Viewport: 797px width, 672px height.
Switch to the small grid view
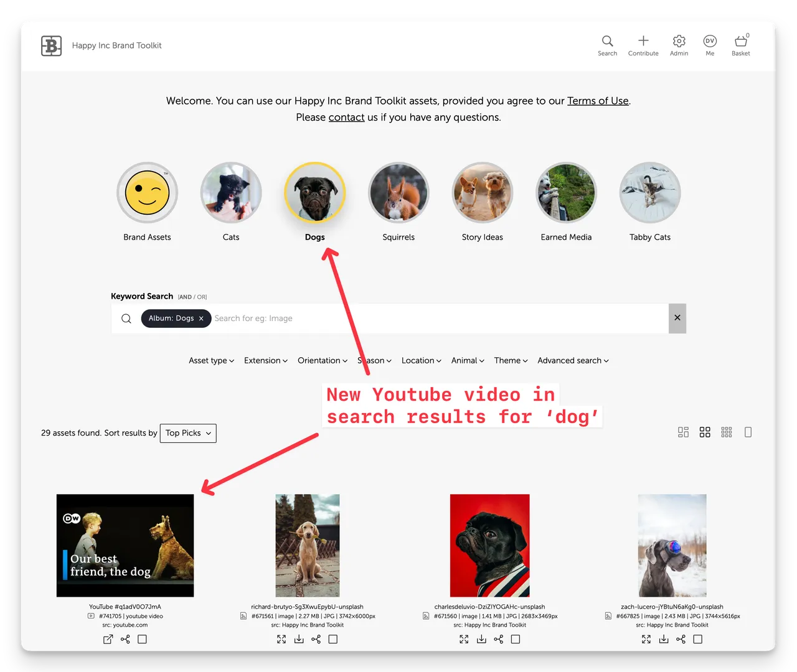point(726,432)
